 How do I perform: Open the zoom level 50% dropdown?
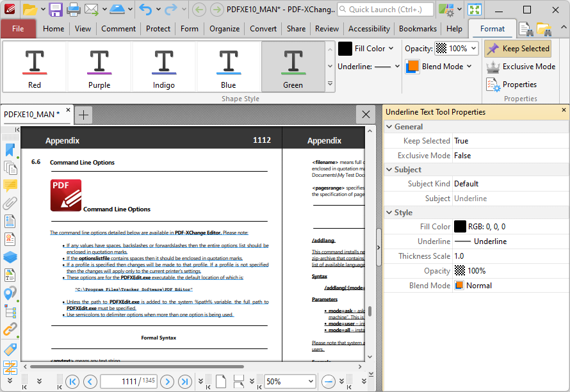311,382
